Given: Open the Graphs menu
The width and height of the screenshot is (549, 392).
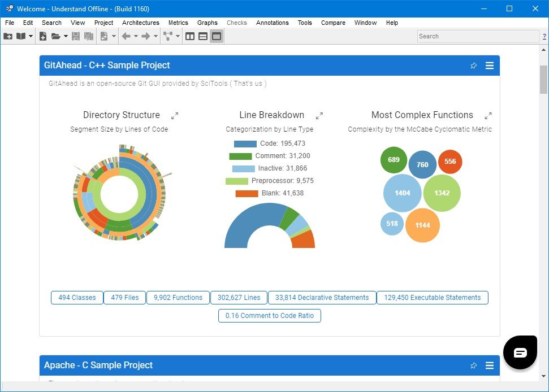Looking at the screenshot, I should [208, 23].
